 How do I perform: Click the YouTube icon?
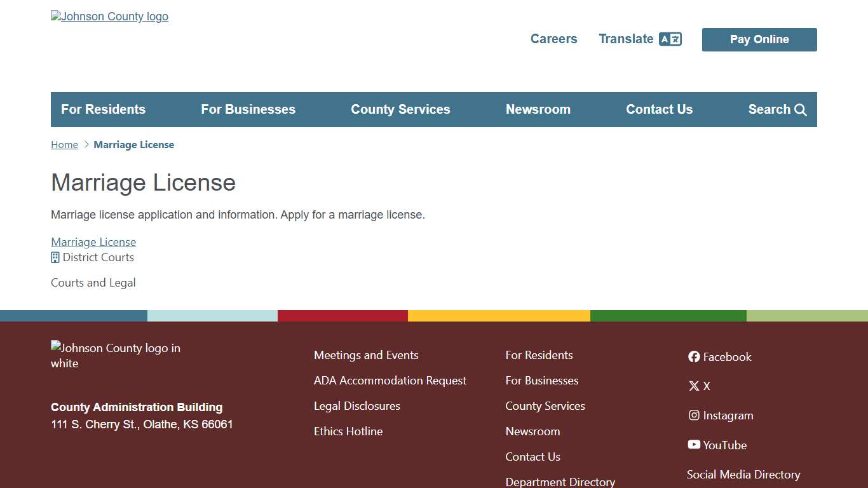tap(694, 445)
